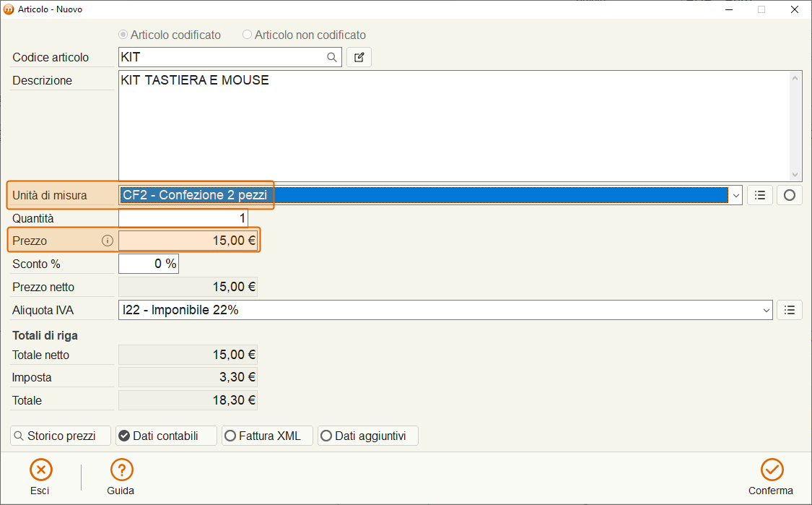Open the Guida help icon
The height and width of the screenshot is (505, 812).
[x=122, y=470]
